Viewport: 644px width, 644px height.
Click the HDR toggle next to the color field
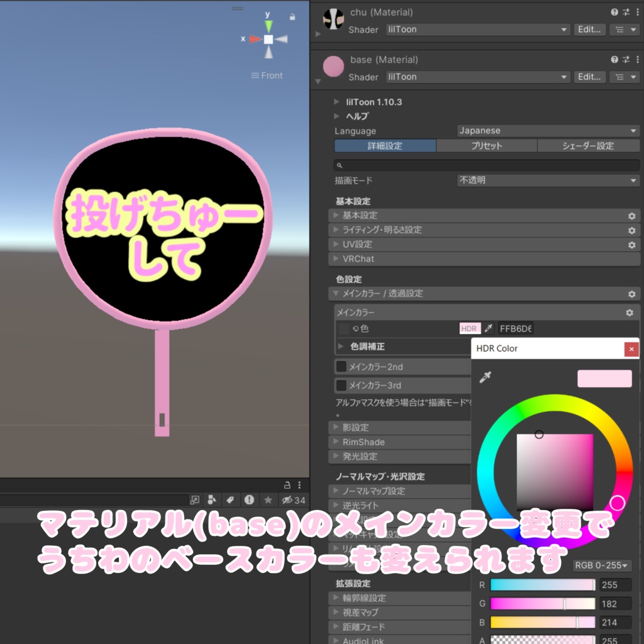pyautogui.click(x=470, y=328)
